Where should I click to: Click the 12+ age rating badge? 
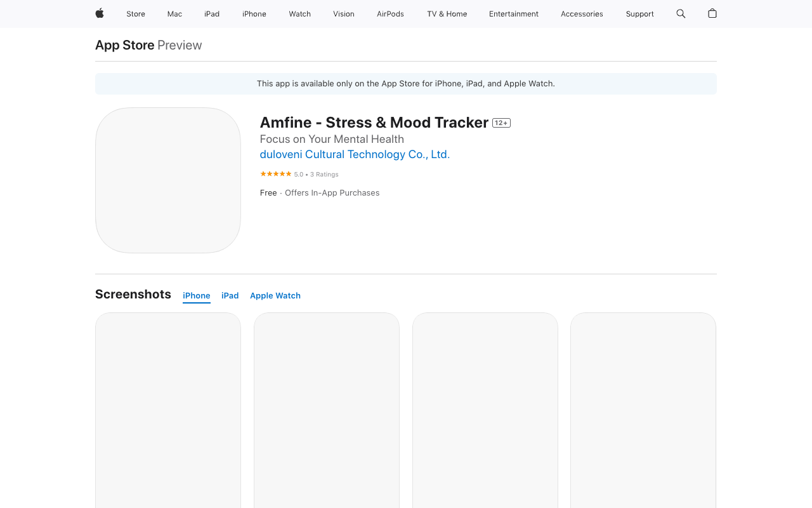tap(501, 123)
